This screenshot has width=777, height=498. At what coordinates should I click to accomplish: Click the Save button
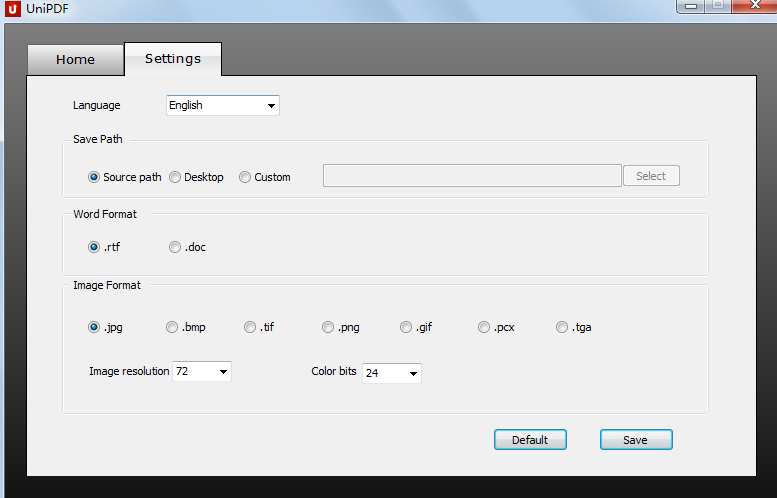[635, 440]
